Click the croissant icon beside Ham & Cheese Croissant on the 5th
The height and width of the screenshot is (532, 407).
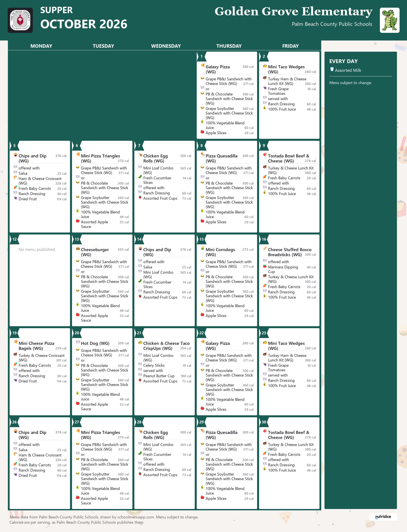point(15,177)
